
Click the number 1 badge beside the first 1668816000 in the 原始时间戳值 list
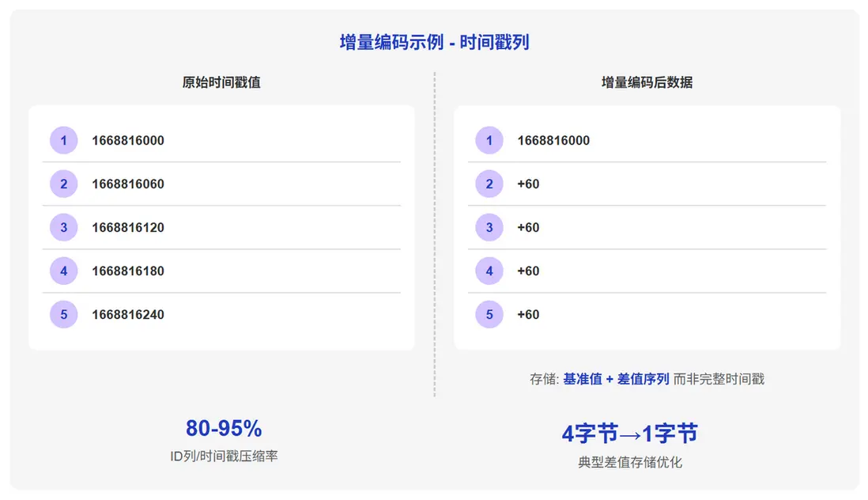(x=63, y=141)
